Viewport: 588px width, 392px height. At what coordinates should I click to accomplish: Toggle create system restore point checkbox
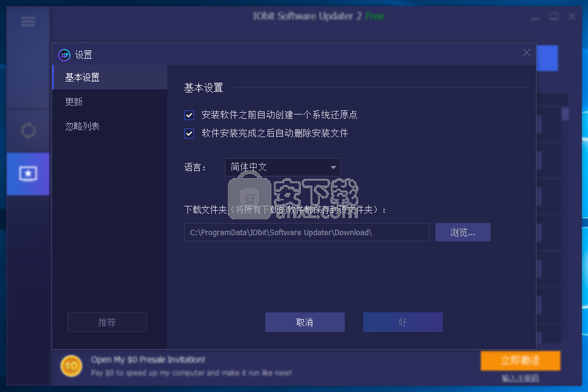[x=189, y=115]
